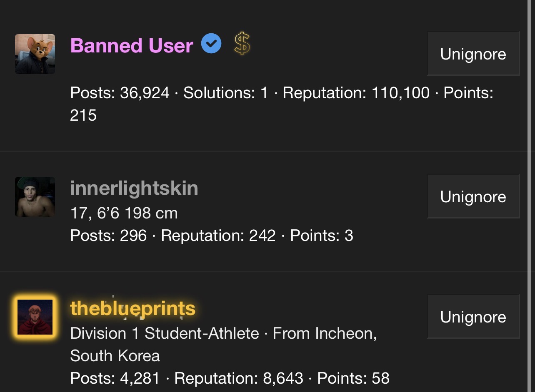Viewport: 535px width, 392px height.
Task: Open theblueprints' glowing gold avatar
Action: point(35,317)
